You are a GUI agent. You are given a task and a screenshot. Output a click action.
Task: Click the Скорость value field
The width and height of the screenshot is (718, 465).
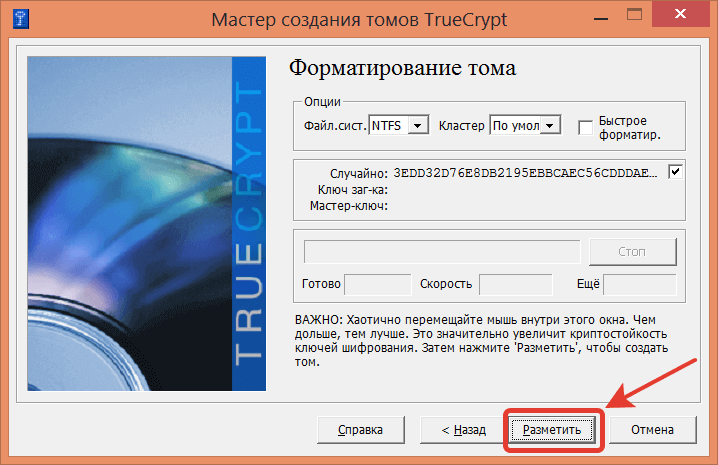515,284
